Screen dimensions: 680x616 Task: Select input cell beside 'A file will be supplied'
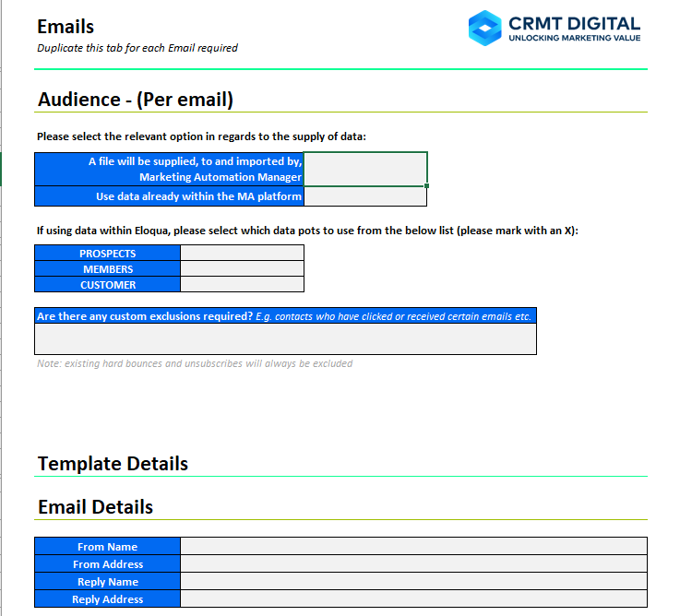pyautogui.click(x=365, y=169)
